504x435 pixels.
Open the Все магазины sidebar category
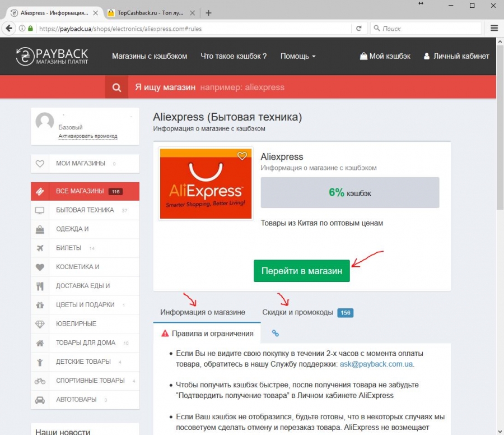click(x=85, y=192)
